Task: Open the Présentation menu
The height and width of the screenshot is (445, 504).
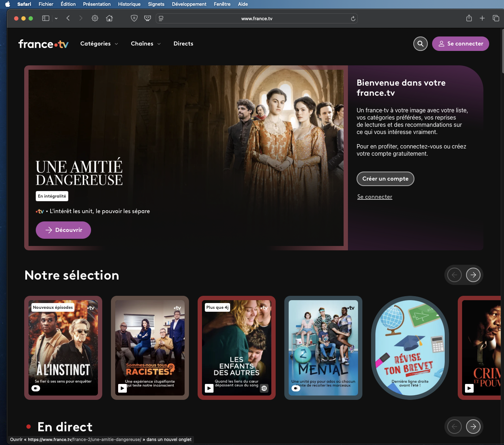Action: [97, 4]
